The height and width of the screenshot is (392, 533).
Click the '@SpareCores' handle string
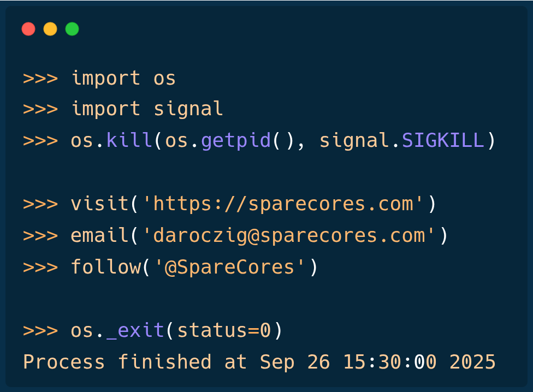point(230,267)
